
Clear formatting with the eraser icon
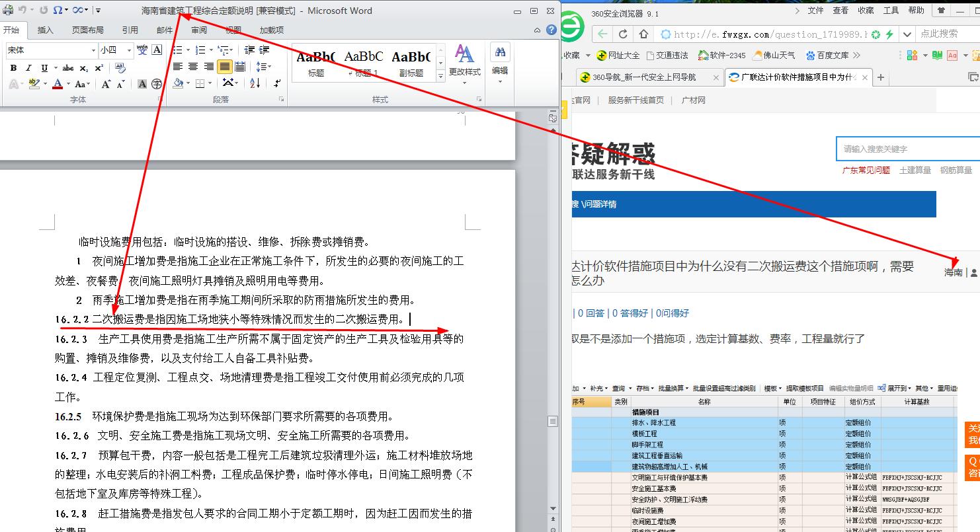pyautogui.click(x=120, y=68)
